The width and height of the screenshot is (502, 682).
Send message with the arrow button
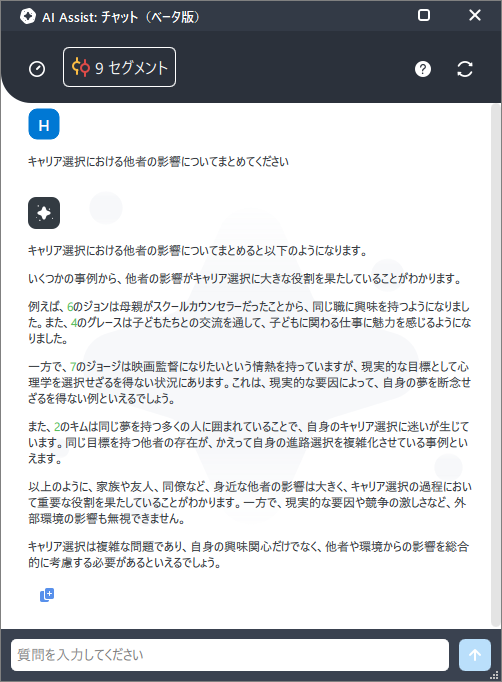coord(475,655)
